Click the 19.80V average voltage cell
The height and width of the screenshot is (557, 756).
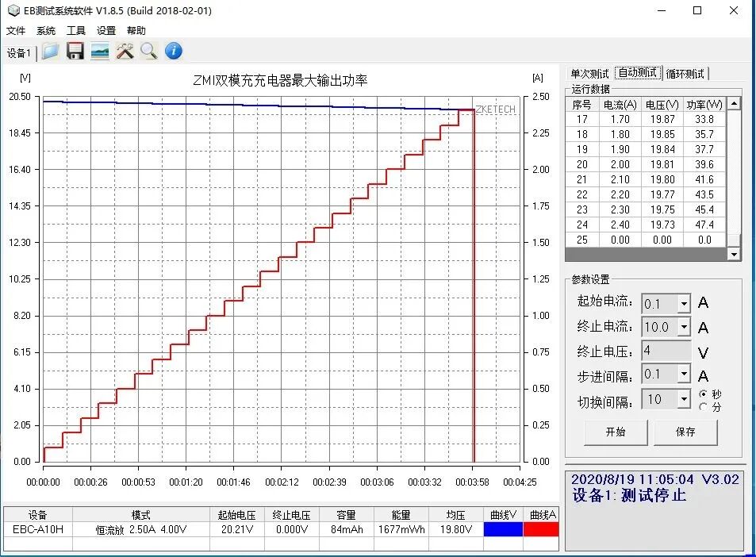tap(455, 529)
